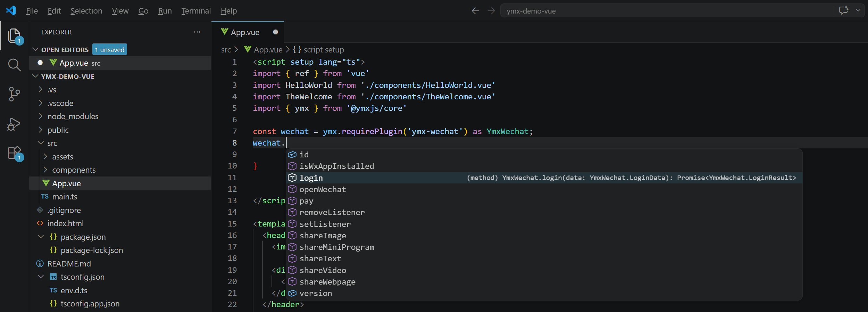
Task: Click the HTML icon of index.html
Action: pos(40,223)
